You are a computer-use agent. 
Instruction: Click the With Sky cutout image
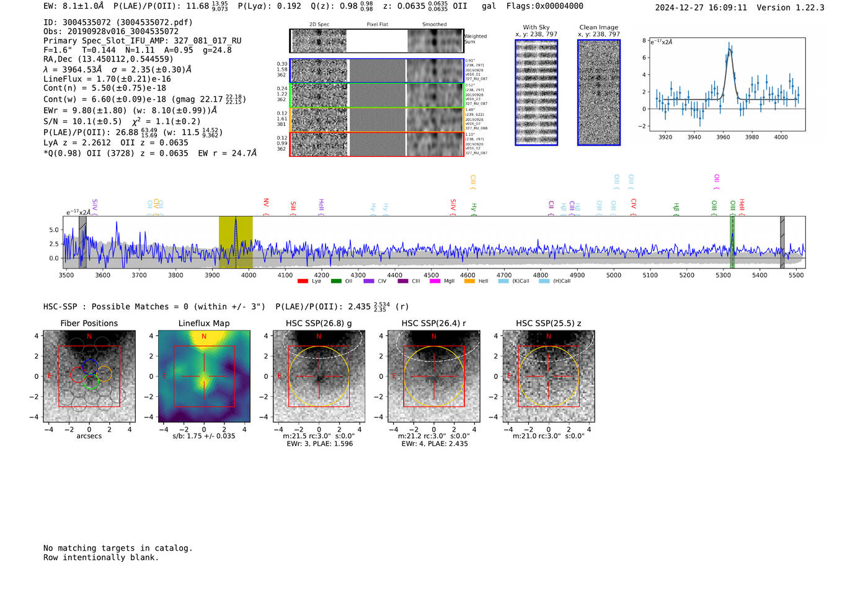tap(536, 92)
